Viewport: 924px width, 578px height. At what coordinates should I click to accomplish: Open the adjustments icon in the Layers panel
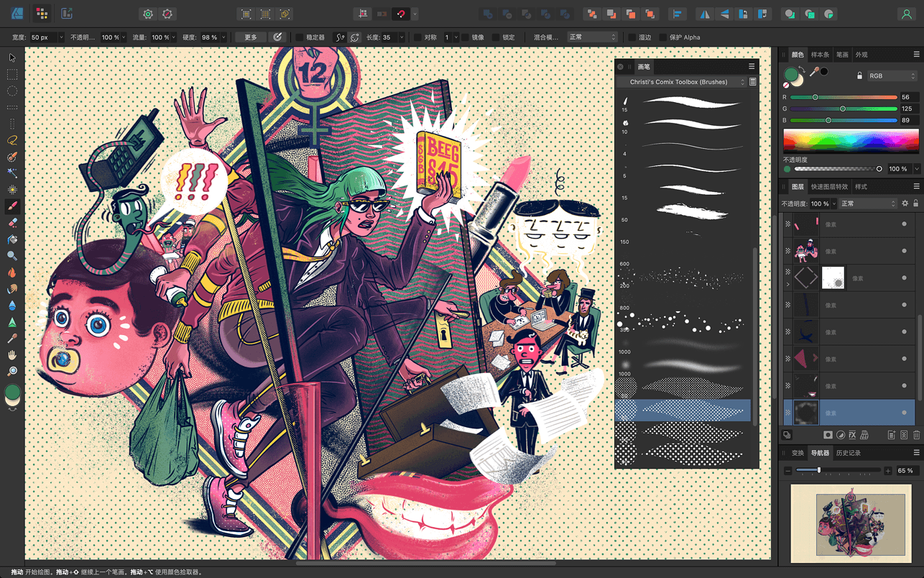(x=840, y=435)
